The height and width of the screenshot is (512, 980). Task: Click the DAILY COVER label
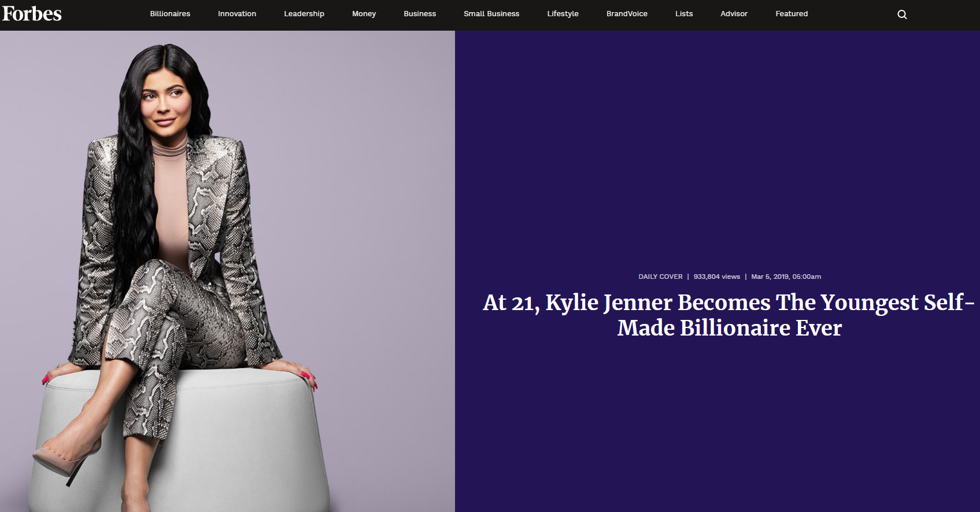coord(660,277)
